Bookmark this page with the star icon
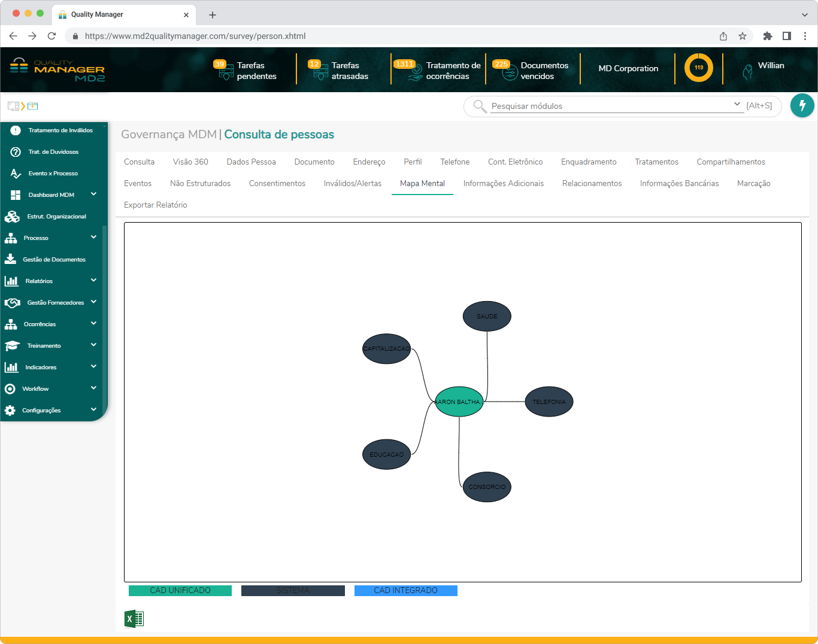Image resolution: width=818 pixels, height=644 pixels. [x=743, y=36]
